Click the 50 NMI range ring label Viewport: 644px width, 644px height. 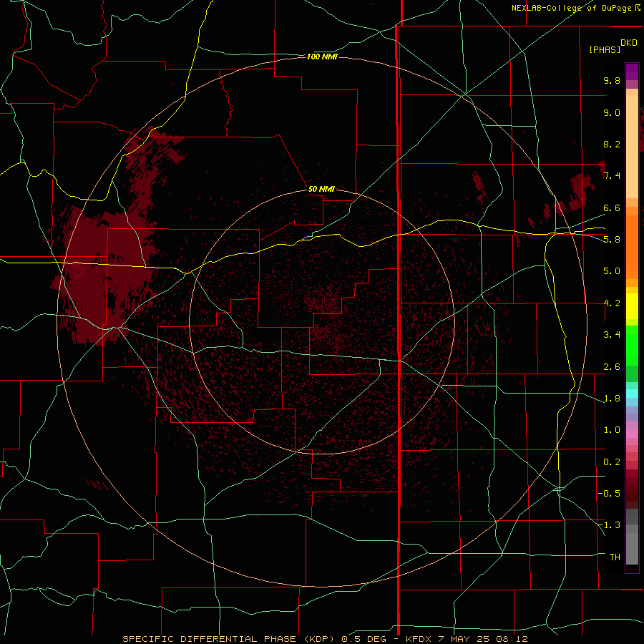[321, 189]
